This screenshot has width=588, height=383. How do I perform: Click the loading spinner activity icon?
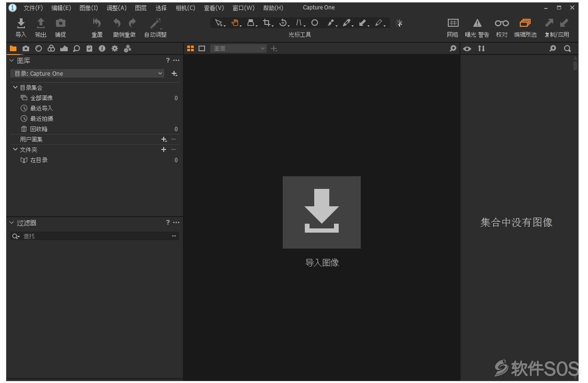tap(399, 23)
